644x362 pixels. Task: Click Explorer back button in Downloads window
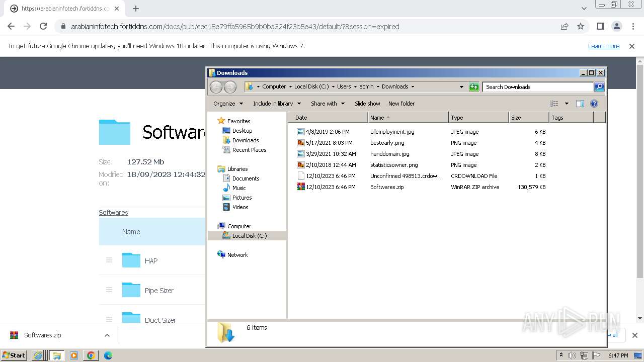tap(216, 87)
